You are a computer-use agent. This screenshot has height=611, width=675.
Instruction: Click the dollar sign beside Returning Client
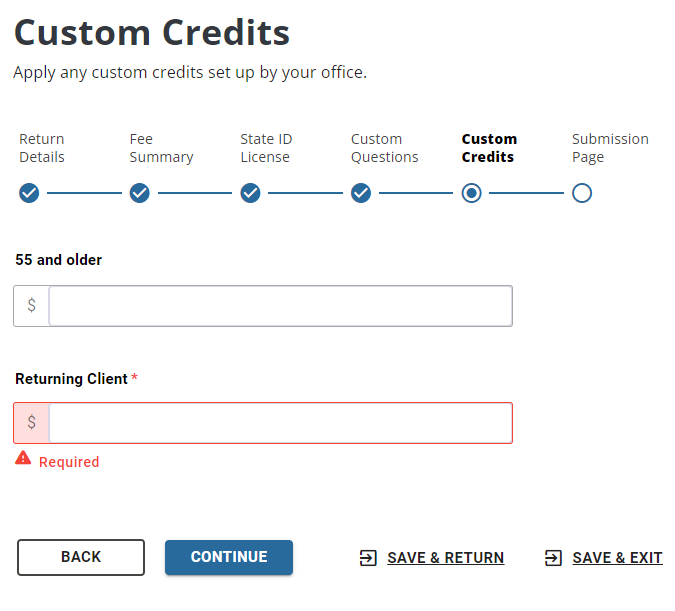coord(31,423)
